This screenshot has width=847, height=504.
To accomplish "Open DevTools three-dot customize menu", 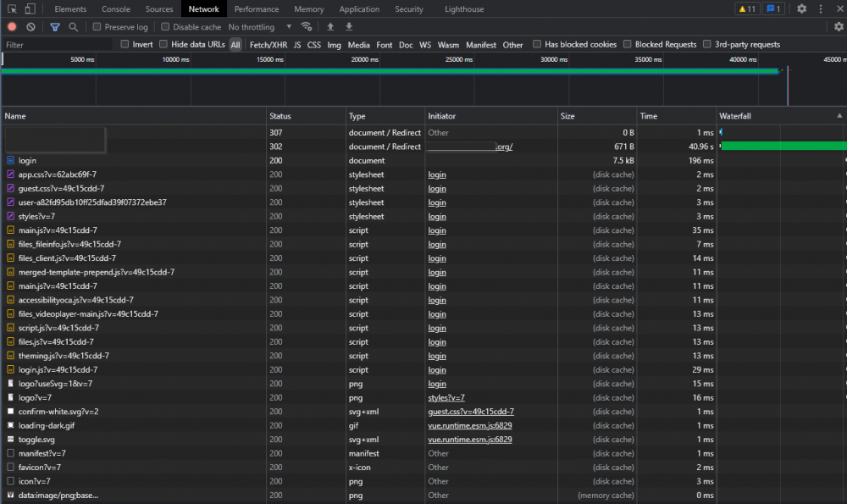I will click(x=821, y=8).
